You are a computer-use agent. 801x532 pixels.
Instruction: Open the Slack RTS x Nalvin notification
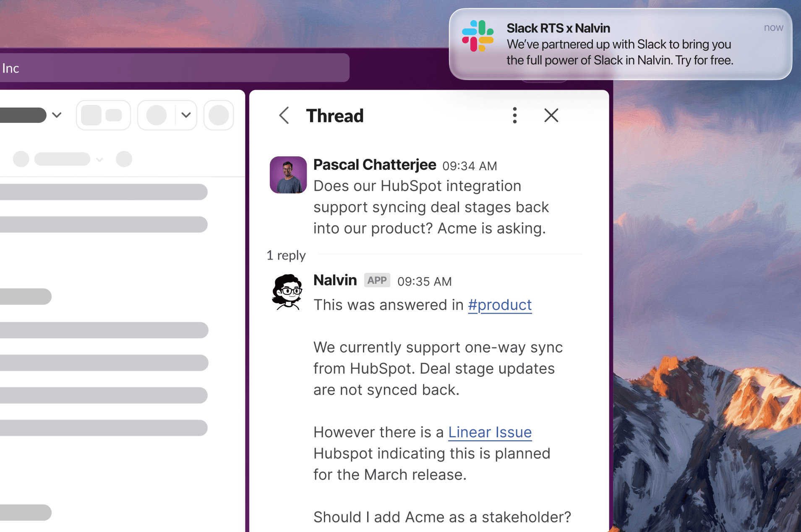click(x=620, y=44)
